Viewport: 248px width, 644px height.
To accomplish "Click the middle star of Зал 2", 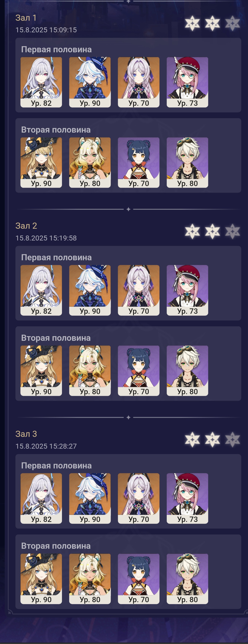I will pos(213,231).
